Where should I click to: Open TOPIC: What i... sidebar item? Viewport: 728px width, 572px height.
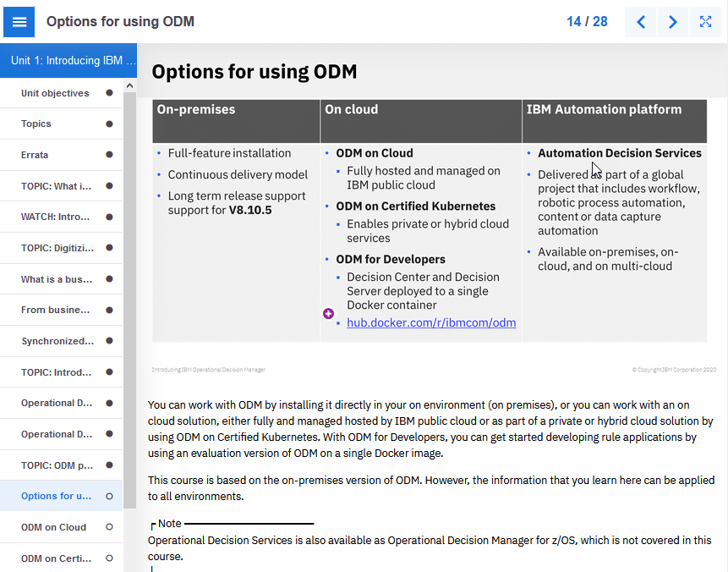61,186
